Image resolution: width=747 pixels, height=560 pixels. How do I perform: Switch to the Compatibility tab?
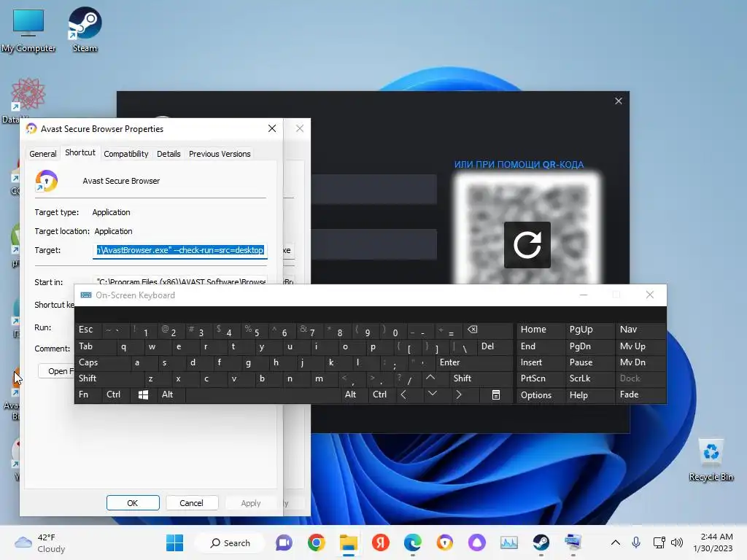click(126, 154)
